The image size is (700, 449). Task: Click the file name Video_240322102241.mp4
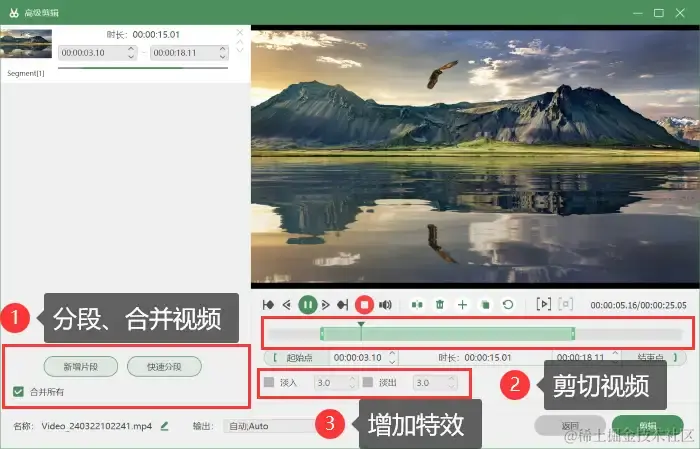click(97, 426)
